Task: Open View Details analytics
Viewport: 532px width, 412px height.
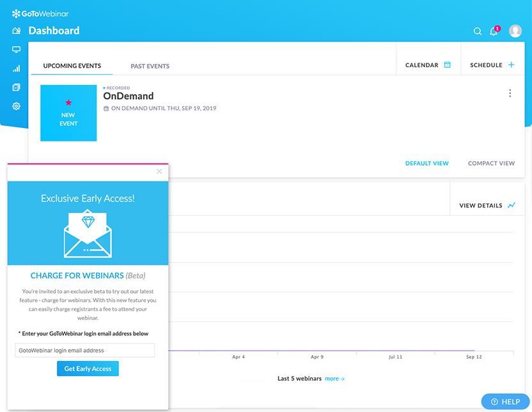Action: [487, 205]
